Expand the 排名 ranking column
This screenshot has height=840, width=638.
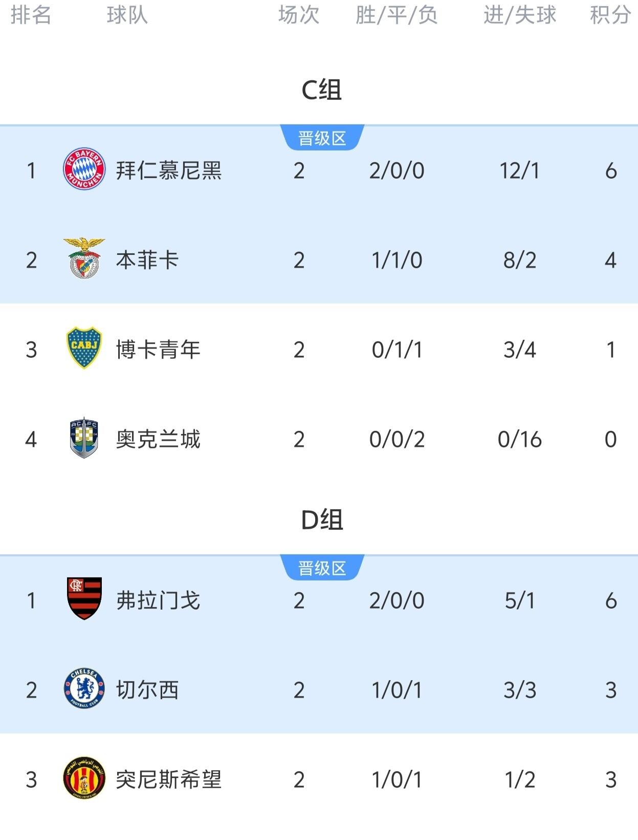coord(31,15)
